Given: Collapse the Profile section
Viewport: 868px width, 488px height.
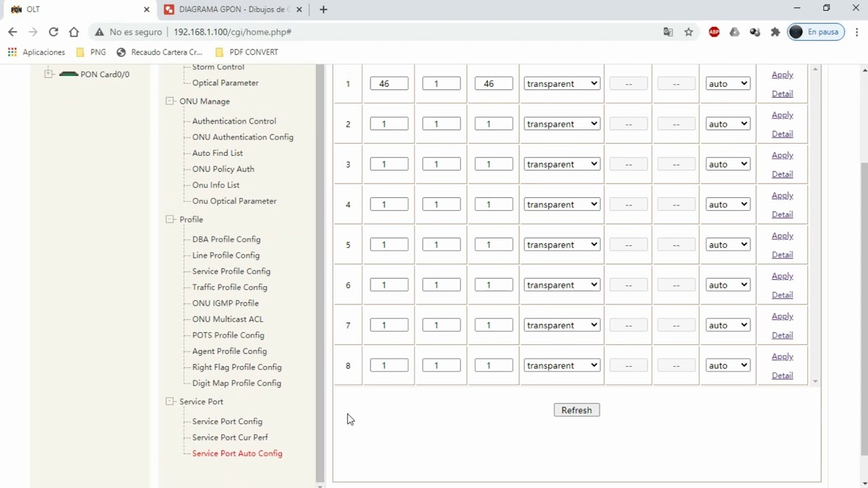Looking at the screenshot, I should point(170,219).
